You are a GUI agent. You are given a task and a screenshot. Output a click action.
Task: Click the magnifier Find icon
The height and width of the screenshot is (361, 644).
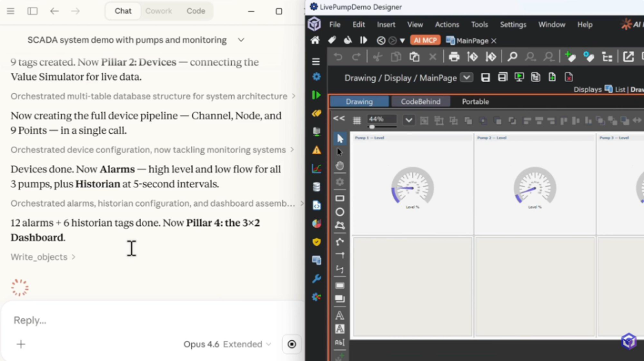[512, 57]
